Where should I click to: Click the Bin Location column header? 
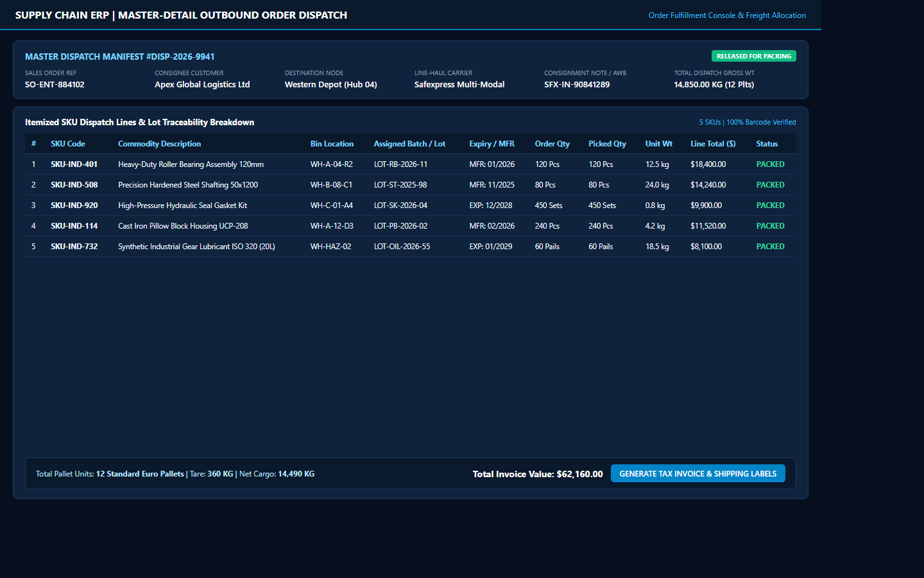coord(332,144)
